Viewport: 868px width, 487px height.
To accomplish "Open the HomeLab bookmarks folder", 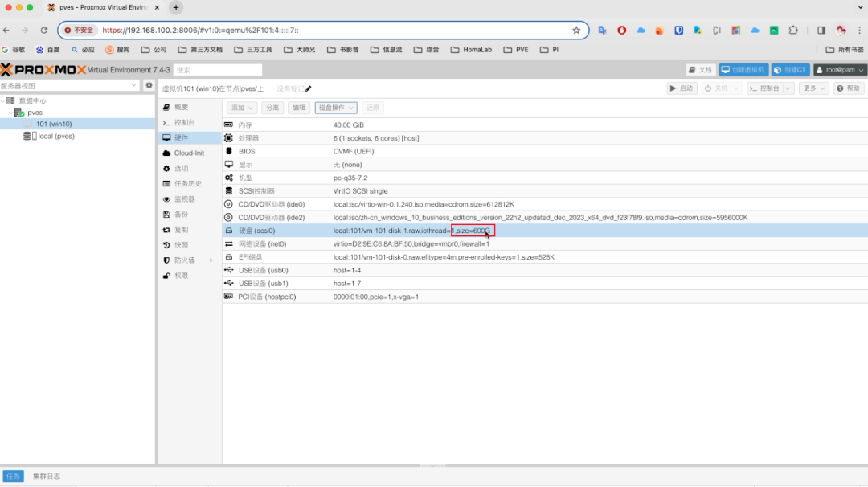I will pos(471,50).
